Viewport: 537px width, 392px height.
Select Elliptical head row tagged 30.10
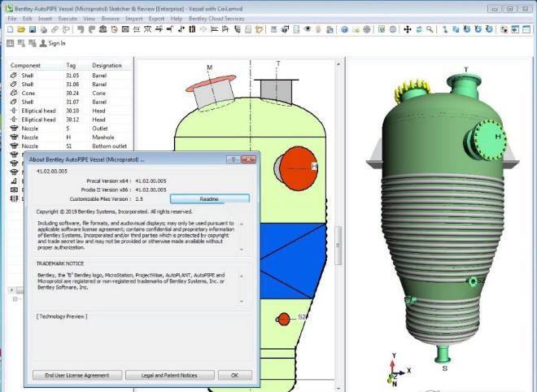[69, 111]
